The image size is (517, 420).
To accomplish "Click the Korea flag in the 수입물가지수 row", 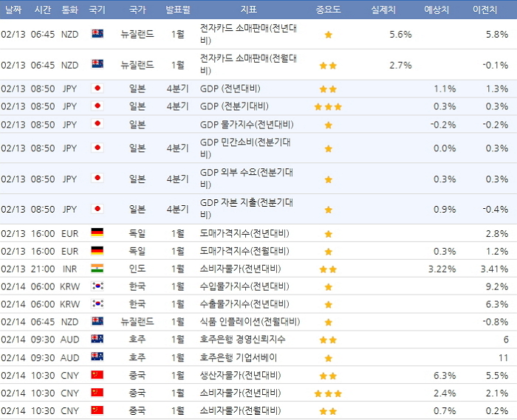I will pyautogui.click(x=97, y=286).
